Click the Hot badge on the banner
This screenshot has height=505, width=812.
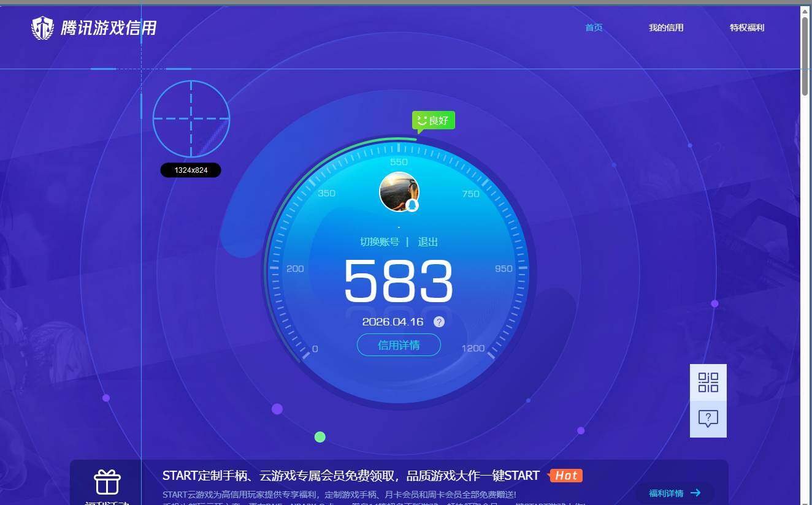click(565, 476)
